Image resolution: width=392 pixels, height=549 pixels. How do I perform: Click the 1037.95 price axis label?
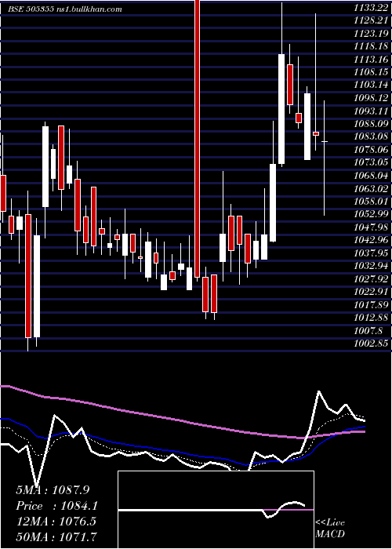point(371,253)
